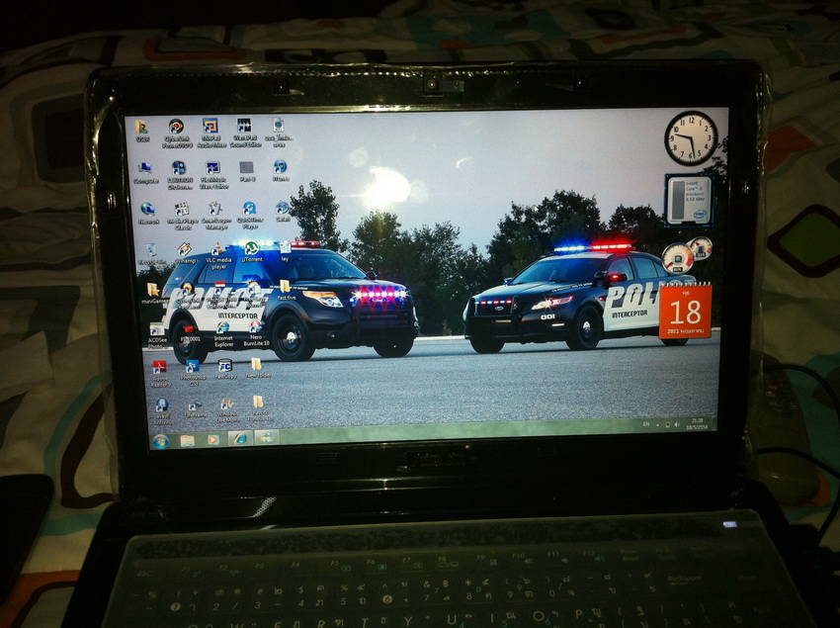Open the New folder on desktop
This screenshot has width=840, height=628.
coord(258,366)
